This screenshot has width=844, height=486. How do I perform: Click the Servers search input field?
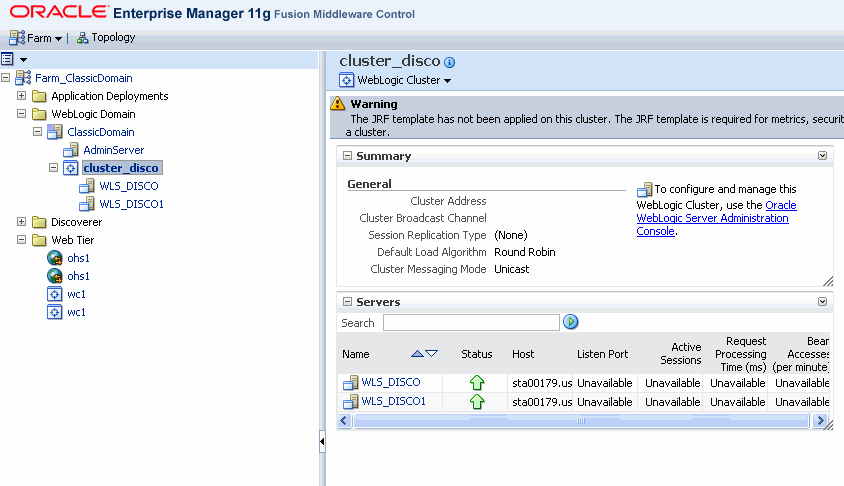tap(471, 322)
